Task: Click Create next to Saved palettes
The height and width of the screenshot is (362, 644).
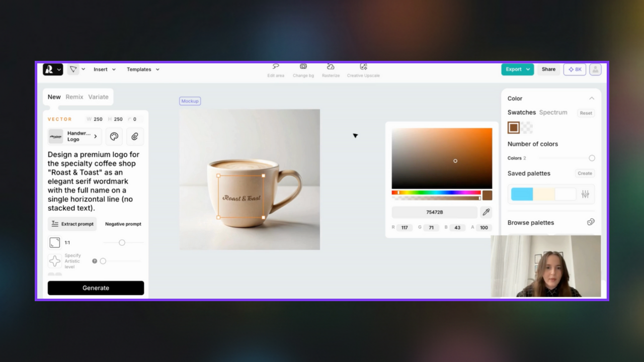Action: [x=585, y=173]
